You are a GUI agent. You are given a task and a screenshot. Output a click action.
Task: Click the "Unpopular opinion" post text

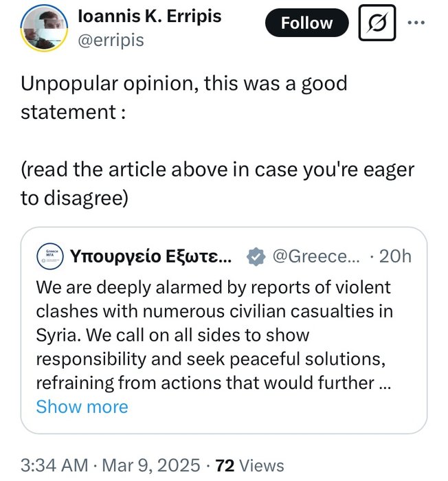click(184, 84)
